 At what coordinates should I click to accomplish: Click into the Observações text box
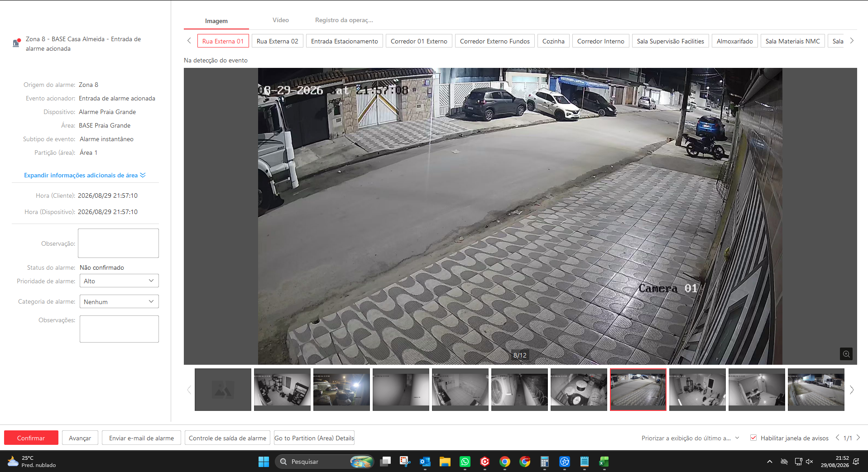click(x=119, y=329)
